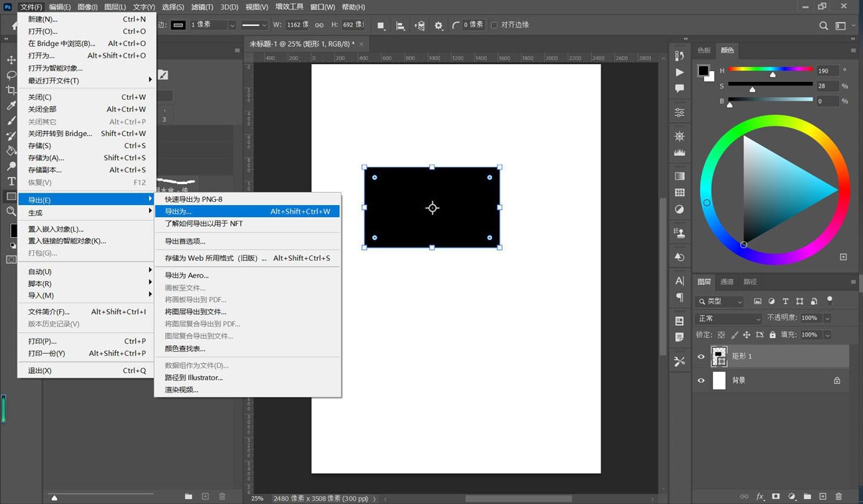This screenshot has height=504, width=863.
Task: Hide the 背景 layer
Action: point(701,380)
